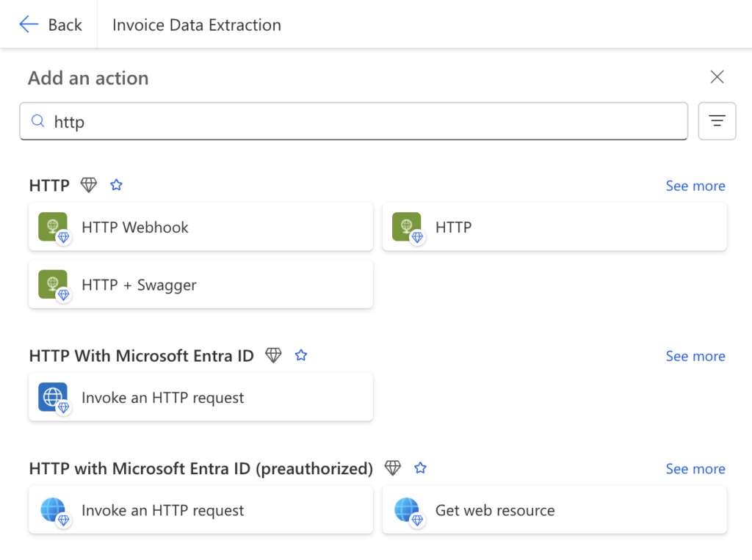Click the Get web resource globe icon
The height and width of the screenshot is (560, 752).
[x=407, y=509]
